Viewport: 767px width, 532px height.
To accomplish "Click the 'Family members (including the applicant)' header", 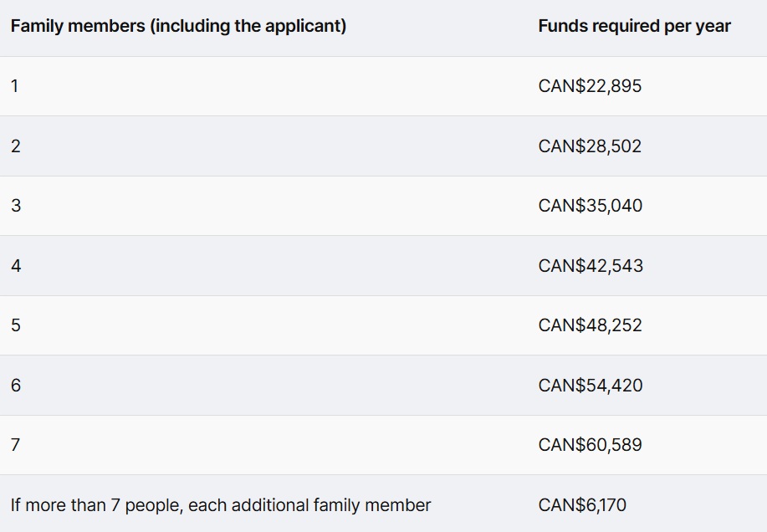I will pyautogui.click(x=178, y=26).
